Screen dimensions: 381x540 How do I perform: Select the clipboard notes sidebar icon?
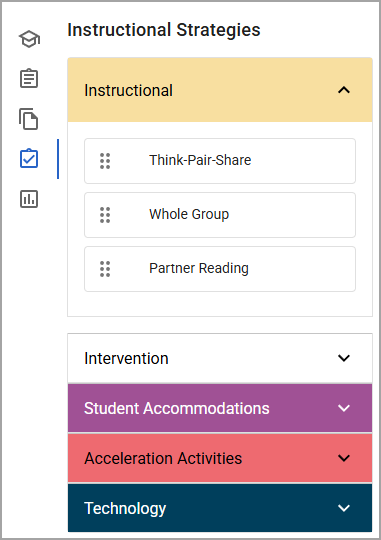(x=29, y=78)
